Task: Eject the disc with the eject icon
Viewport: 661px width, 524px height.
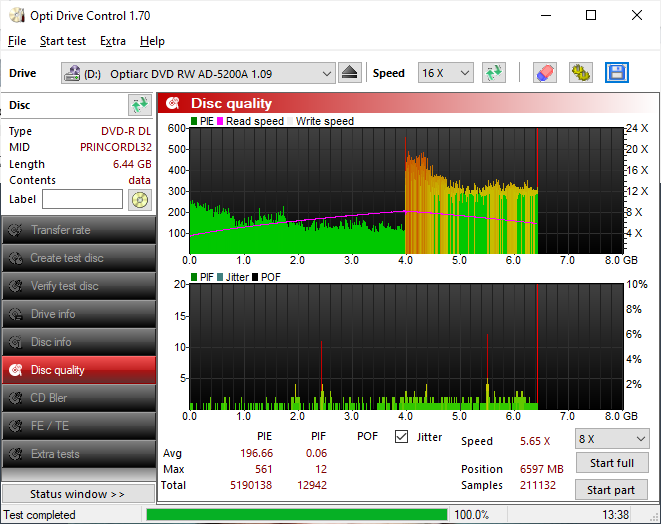Action: pyautogui.click(x=349, y=73)
